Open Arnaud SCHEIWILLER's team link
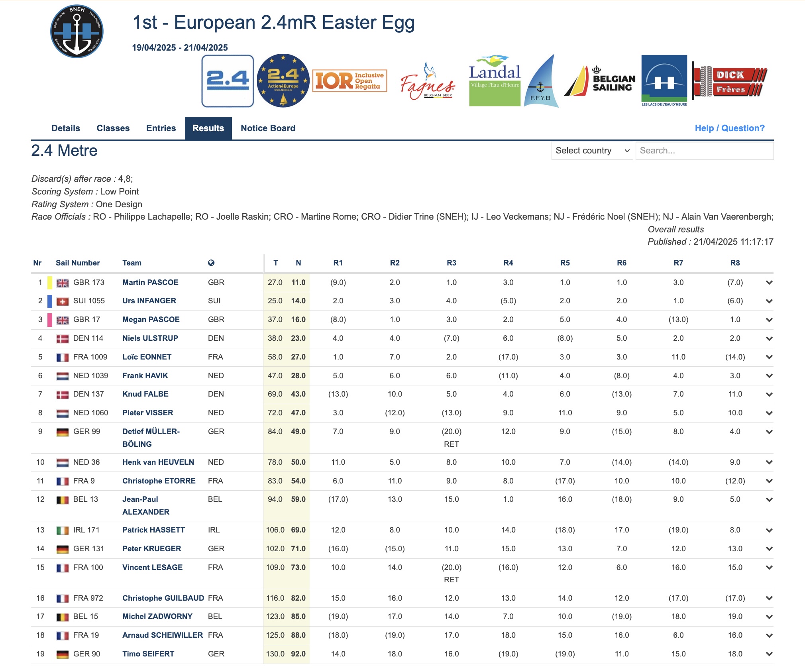The image size is (805, 672). (x=163, y=635)
